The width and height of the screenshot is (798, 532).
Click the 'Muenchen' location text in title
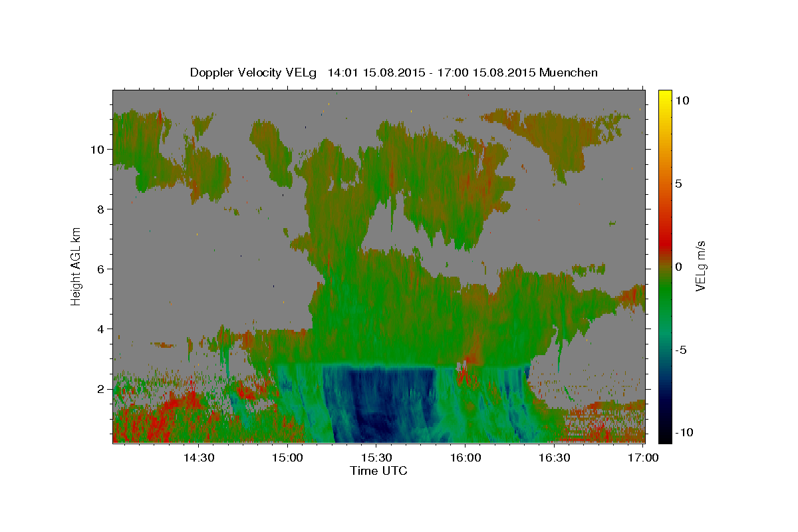point(569,72)
